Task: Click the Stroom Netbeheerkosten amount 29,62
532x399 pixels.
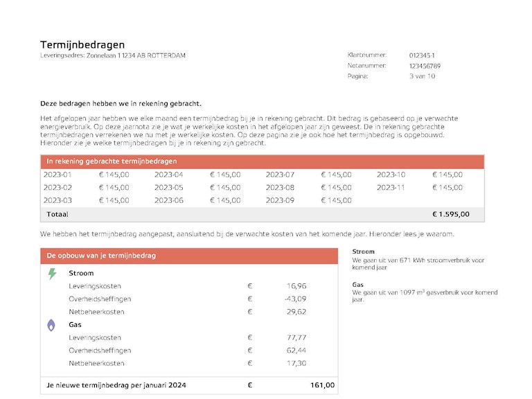Action: (x=295, y=312)
